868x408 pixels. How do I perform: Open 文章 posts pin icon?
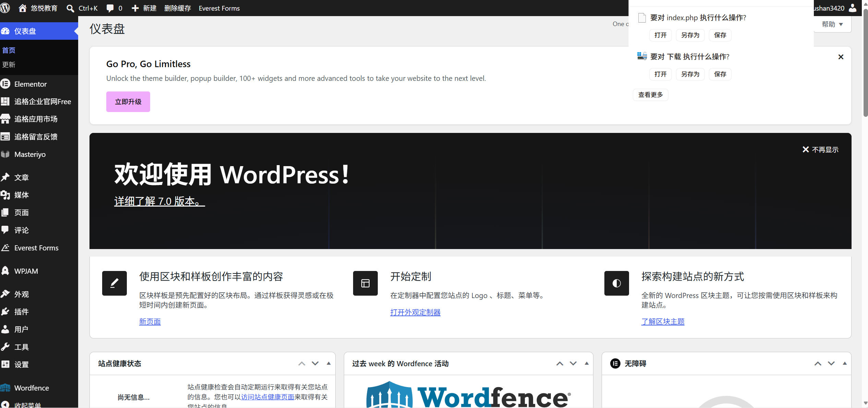point(5,177)
